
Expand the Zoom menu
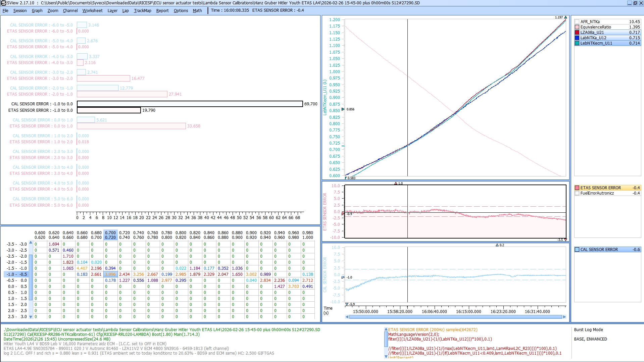click(53, 11)
